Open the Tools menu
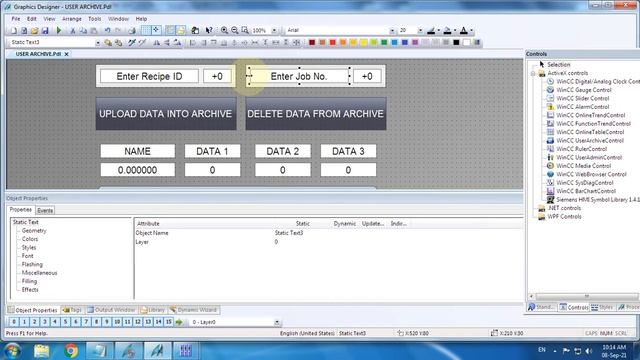The height and width of the screenshot is (360, 640). [94, 19]
